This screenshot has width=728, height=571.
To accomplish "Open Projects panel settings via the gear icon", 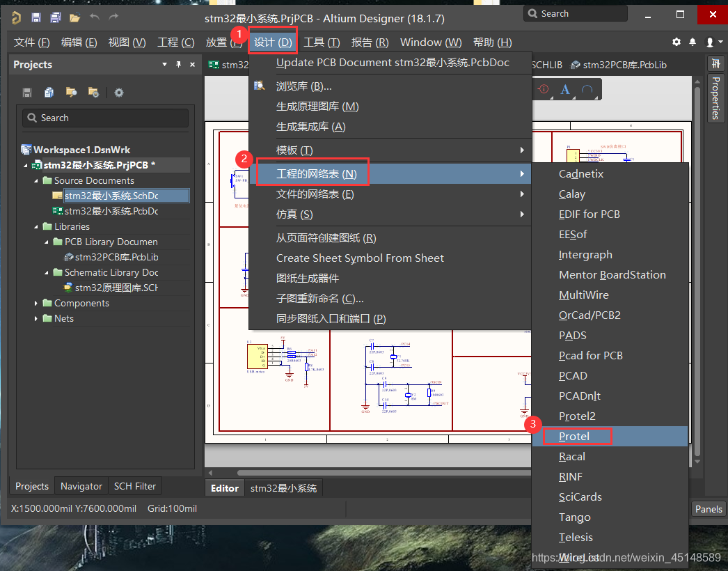I will coord(119,93).
